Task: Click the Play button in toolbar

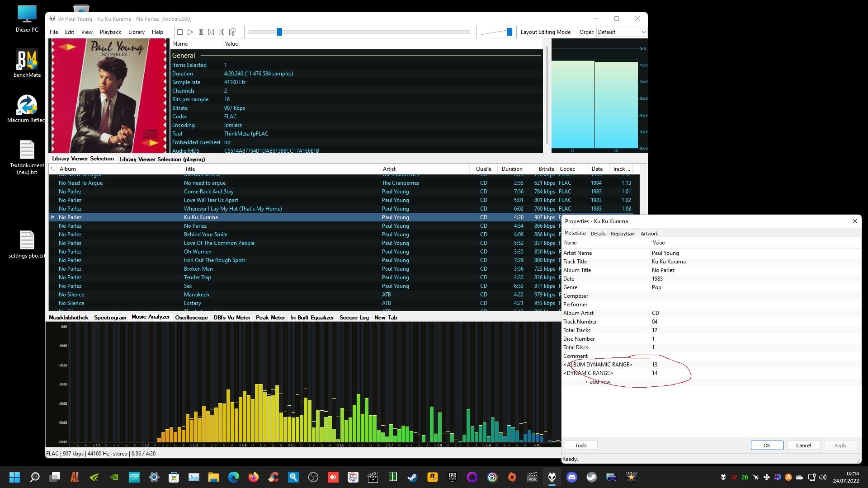Action: pyautogui.click(x=190, y=32)
